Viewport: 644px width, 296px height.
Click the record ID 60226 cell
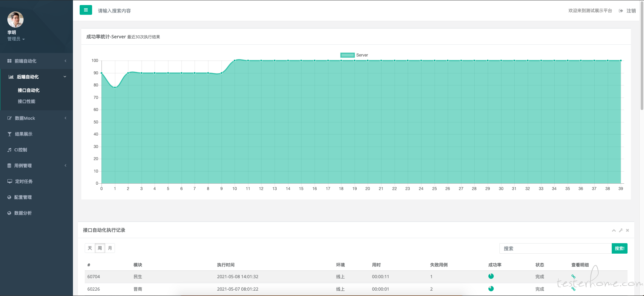tap(94, 289)
